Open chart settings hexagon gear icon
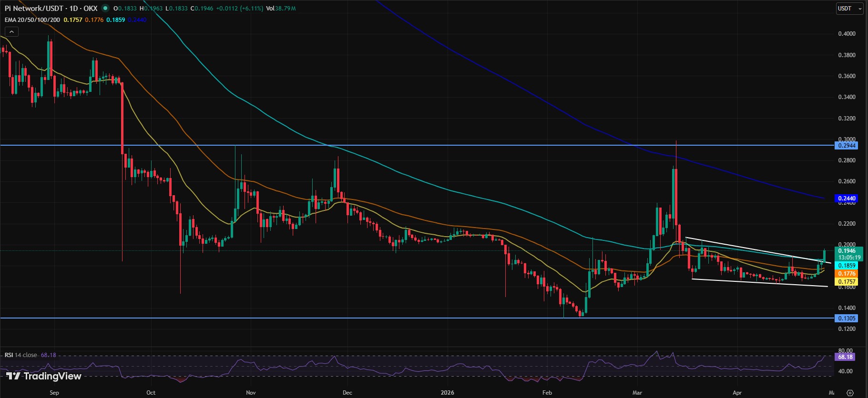The width and height of the screenshot is (868, 398). (850, 393)
